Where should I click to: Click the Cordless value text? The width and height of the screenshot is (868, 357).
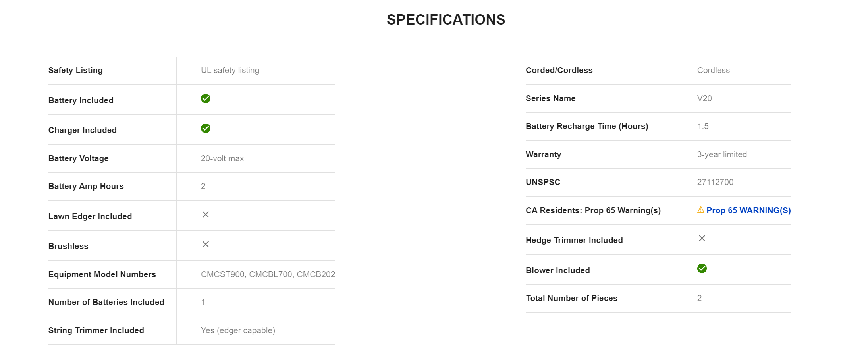[x=714, y=70]
